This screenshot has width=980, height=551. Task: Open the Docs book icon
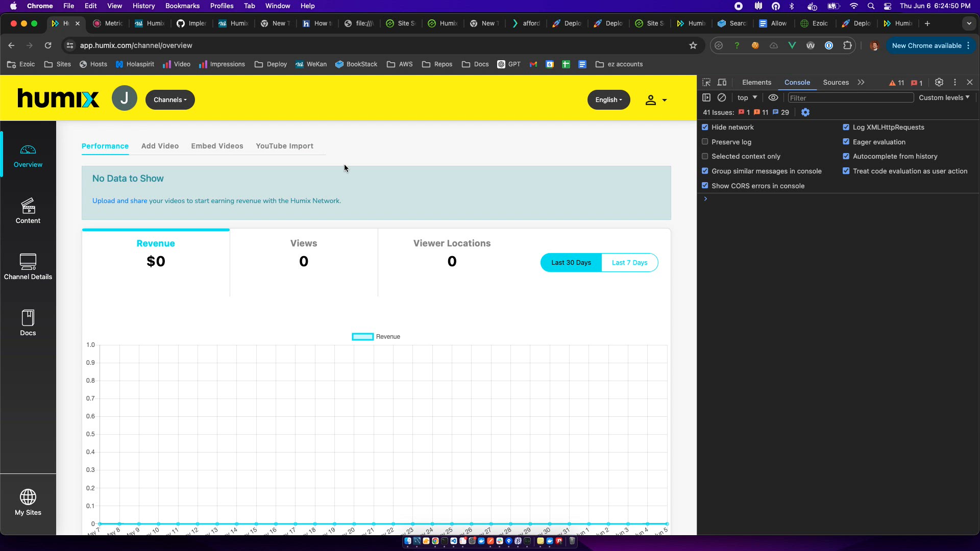(x=28, y=318)
